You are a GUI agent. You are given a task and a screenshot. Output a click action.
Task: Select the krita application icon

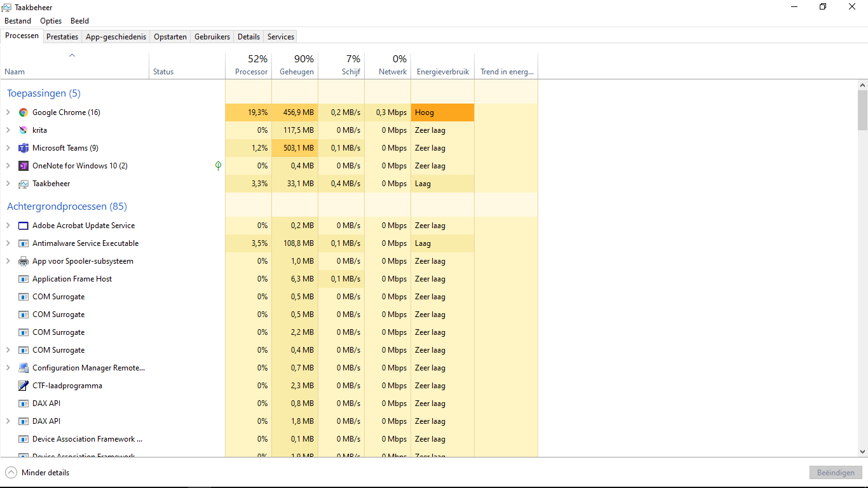tap(24, 130)
